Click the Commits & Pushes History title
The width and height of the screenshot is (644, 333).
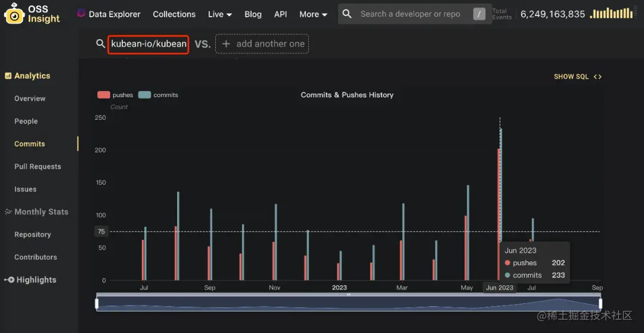347,95
